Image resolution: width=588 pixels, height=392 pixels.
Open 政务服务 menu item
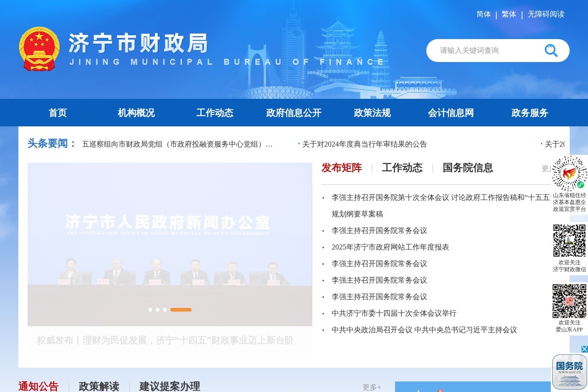[x=530, y=113]
